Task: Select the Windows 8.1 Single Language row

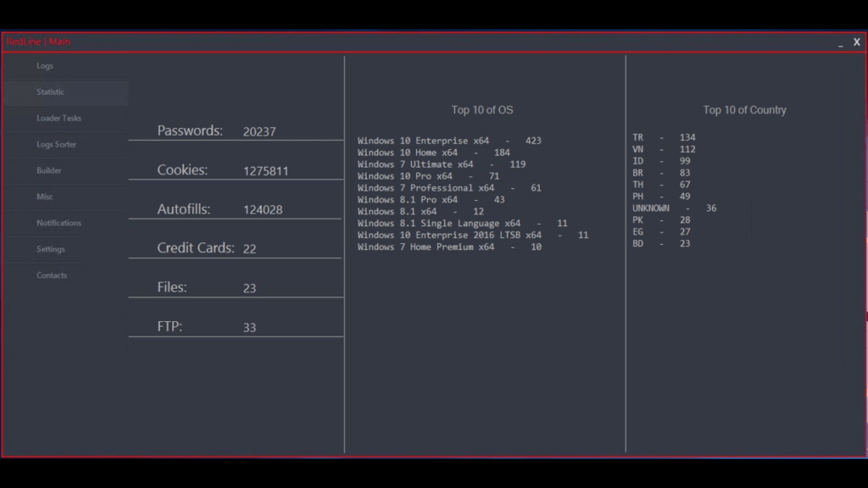Action: click(463, 224)
